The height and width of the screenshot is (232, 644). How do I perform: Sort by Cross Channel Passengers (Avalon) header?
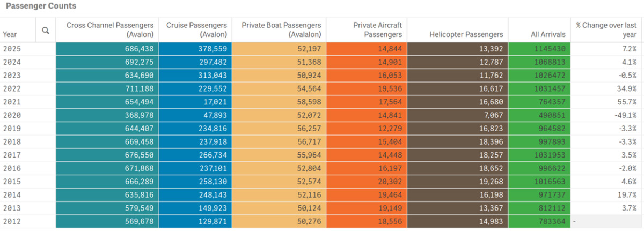111,29
